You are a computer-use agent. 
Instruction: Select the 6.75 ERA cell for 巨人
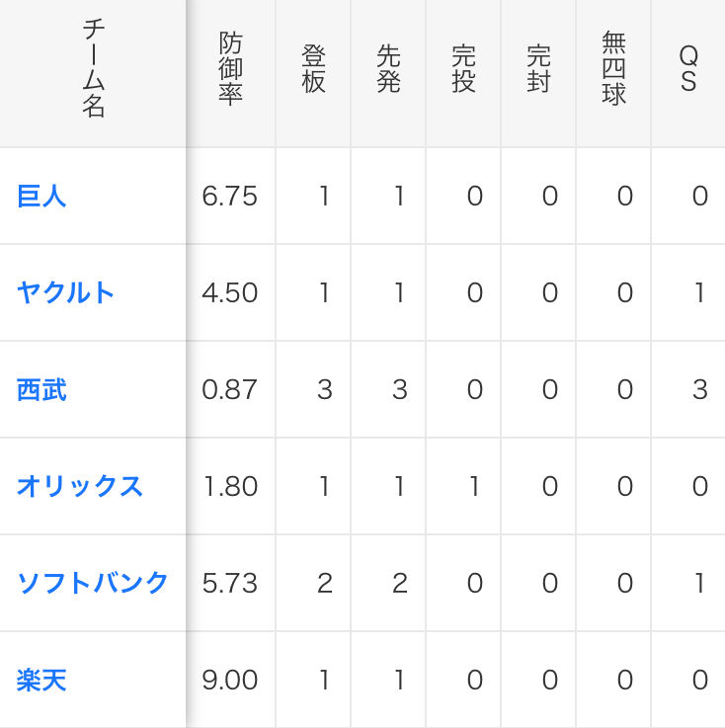(x=231, y=196)
